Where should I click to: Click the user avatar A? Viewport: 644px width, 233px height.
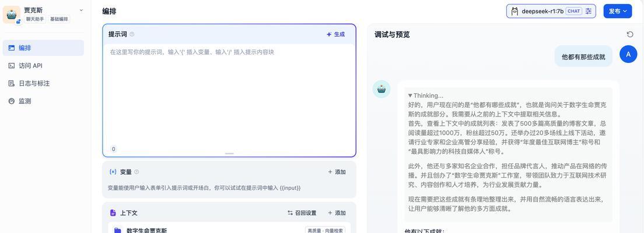628,54
